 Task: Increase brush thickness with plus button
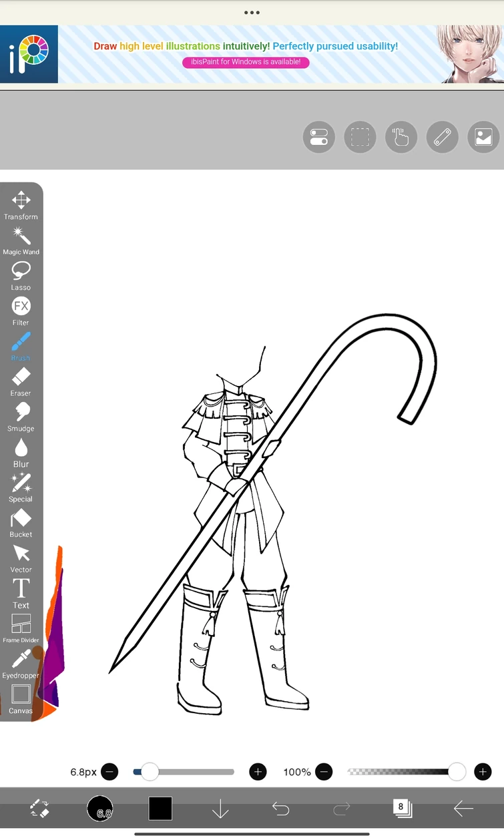[x=258, y=772]
